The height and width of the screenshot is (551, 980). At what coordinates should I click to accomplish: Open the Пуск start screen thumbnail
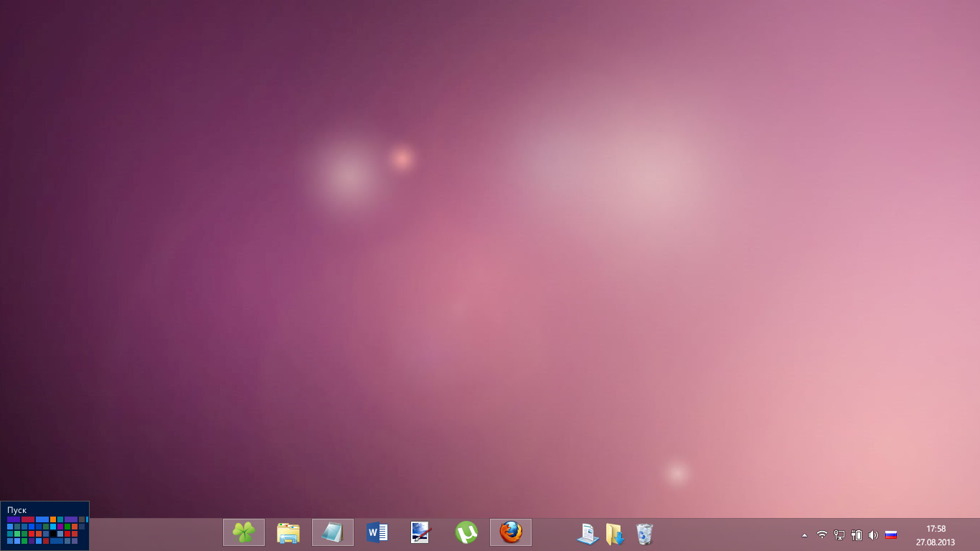tap(44, 526)
